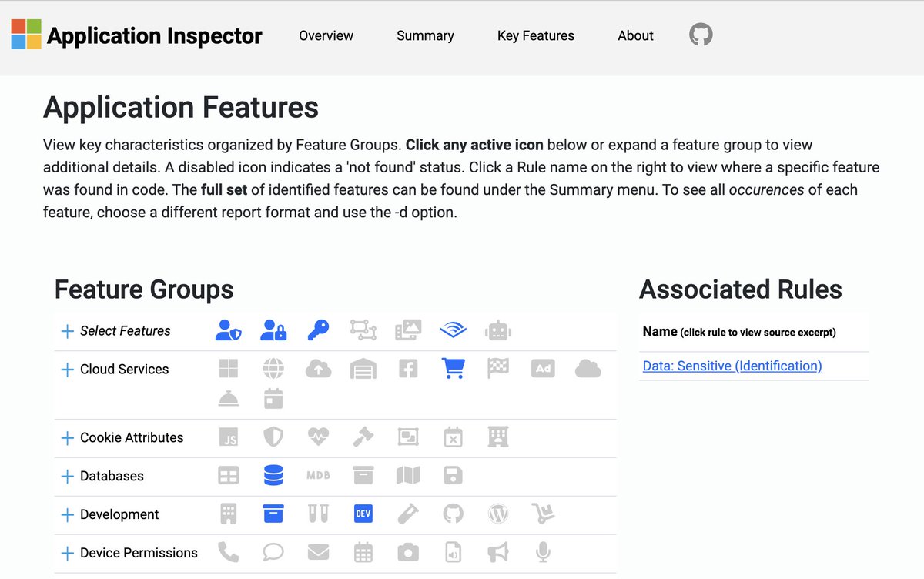Viewport: 924px width, 579px height.
Task: Open the GitHub link in the header
Action: pos(701,35)
